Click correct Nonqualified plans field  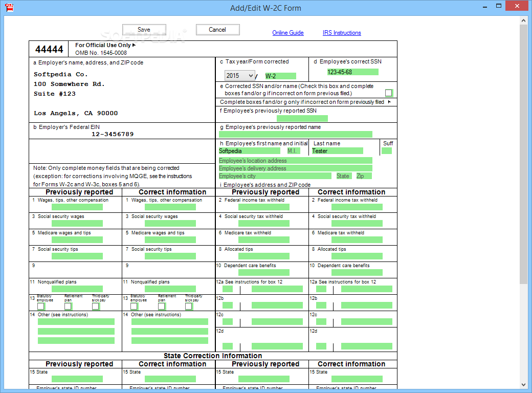pos(170,289)
